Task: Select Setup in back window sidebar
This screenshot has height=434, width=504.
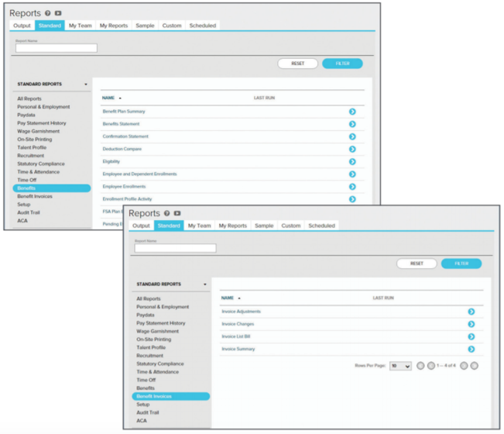Action: (x=24, y=205)
